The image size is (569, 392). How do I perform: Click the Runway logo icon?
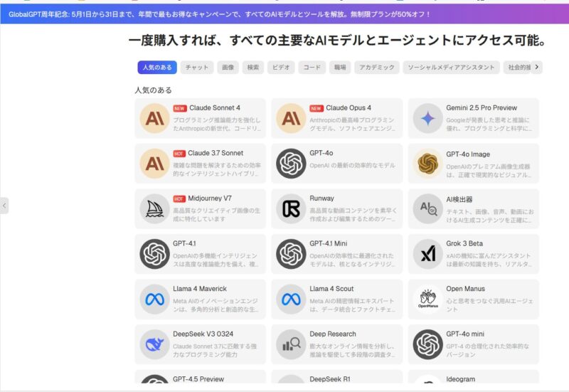tap(291, 208)
